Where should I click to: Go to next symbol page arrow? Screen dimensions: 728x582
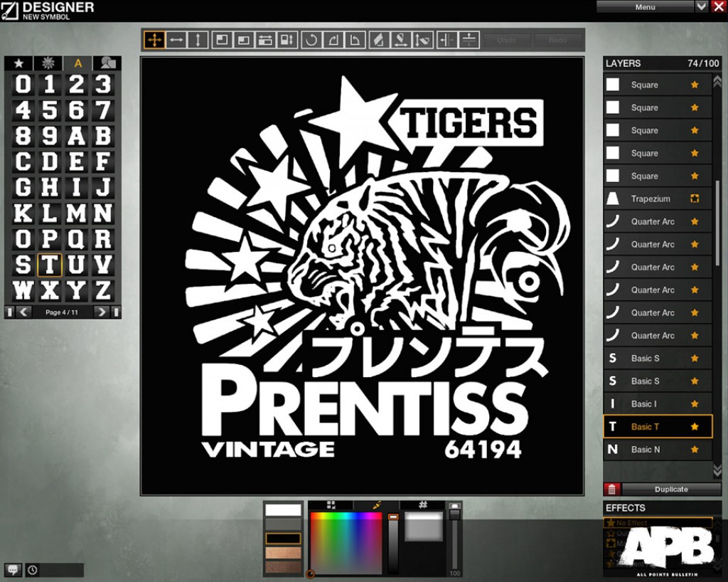102,312
